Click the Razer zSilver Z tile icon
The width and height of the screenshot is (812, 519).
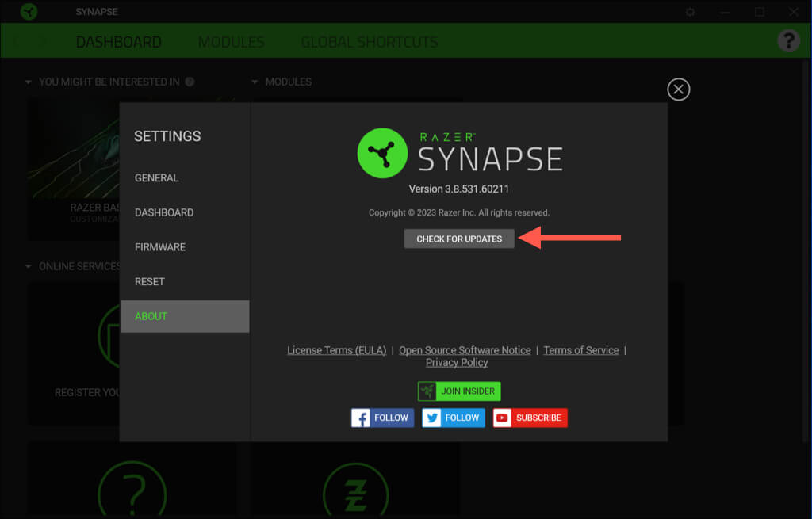356,490
